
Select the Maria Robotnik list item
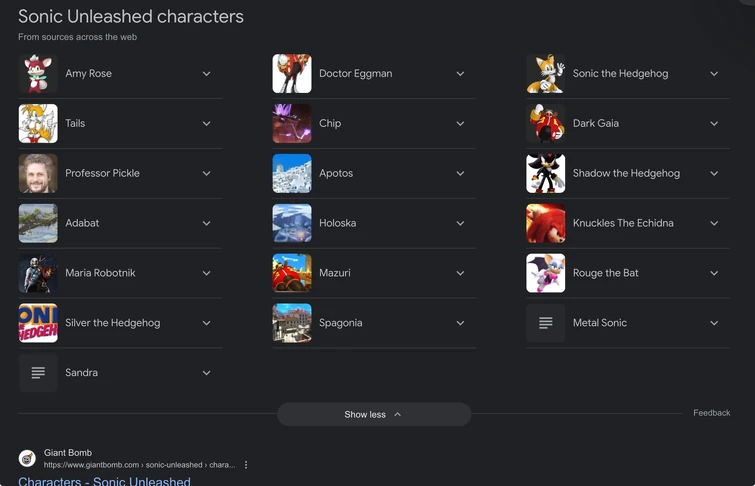tap(100, 273)
